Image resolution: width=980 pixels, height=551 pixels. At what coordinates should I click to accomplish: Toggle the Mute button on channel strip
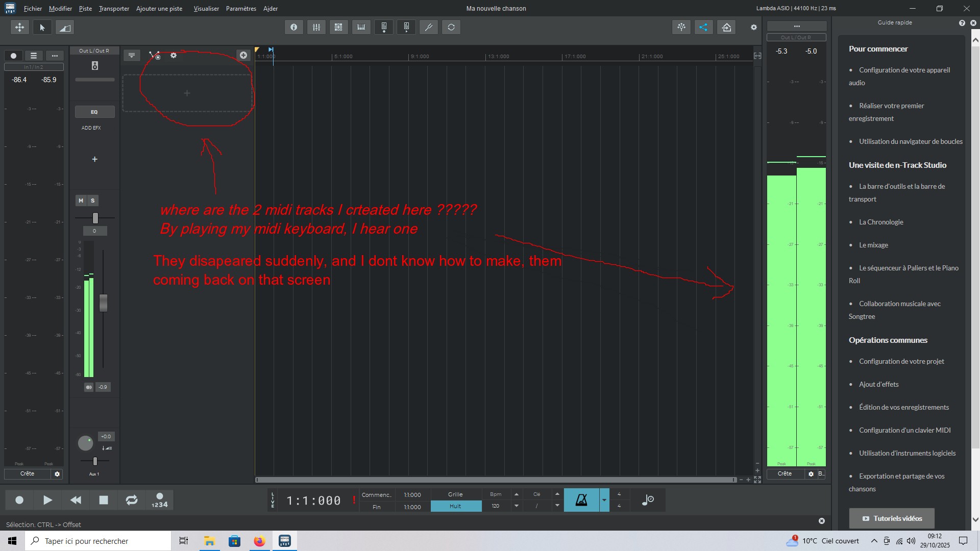[81, 201]
